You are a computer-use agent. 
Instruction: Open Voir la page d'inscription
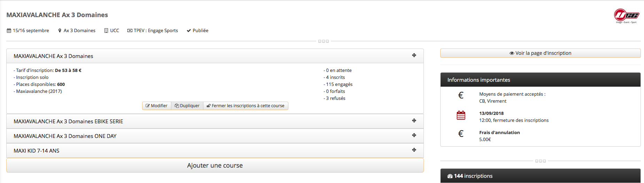(540, 53)
